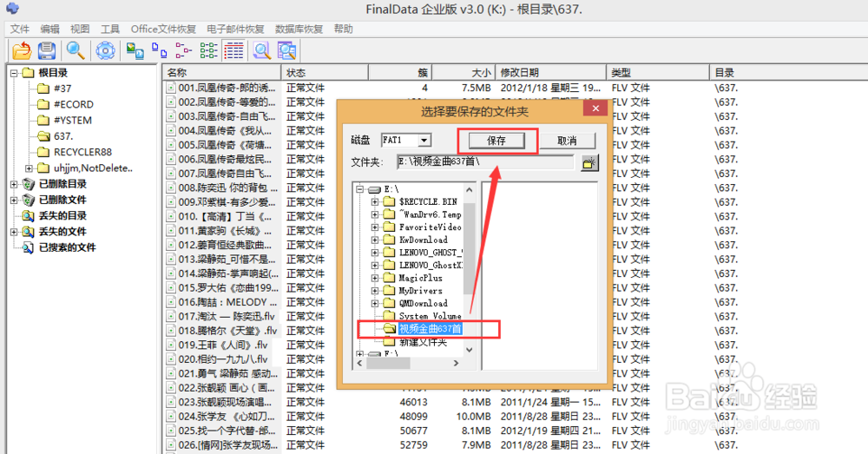This screenshot has width=868, height=454.
Task: Select the System Volume folder in dialog
Action: pos(431,316)
